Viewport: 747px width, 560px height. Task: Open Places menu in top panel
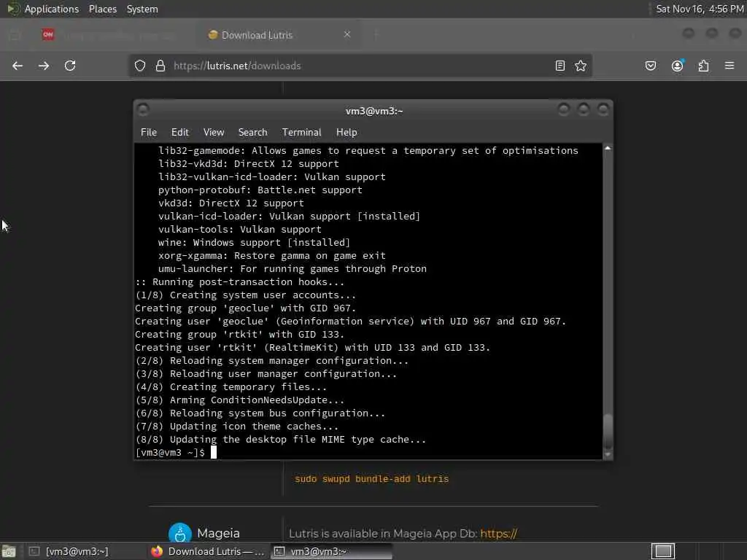tap(102, 9)
